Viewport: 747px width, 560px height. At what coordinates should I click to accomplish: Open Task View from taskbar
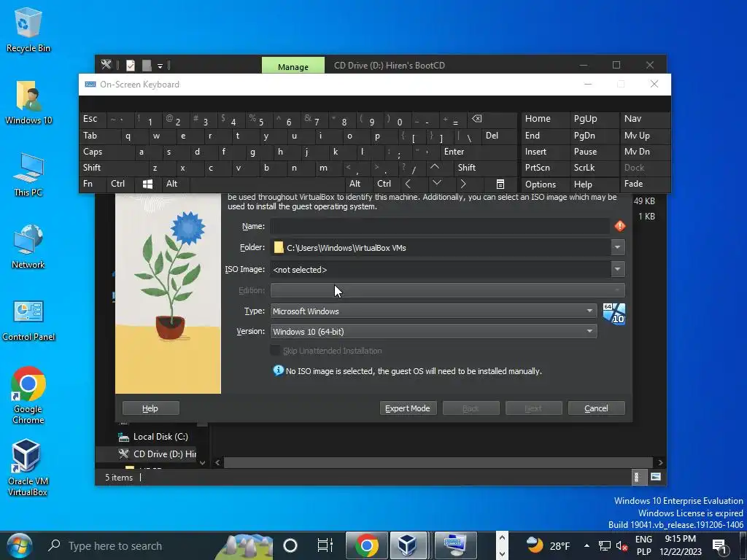click(325, 545)
